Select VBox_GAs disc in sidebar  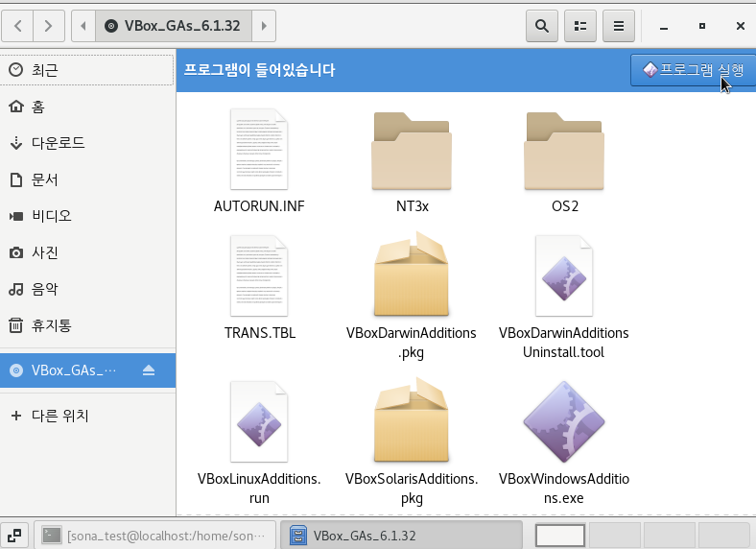87,370
